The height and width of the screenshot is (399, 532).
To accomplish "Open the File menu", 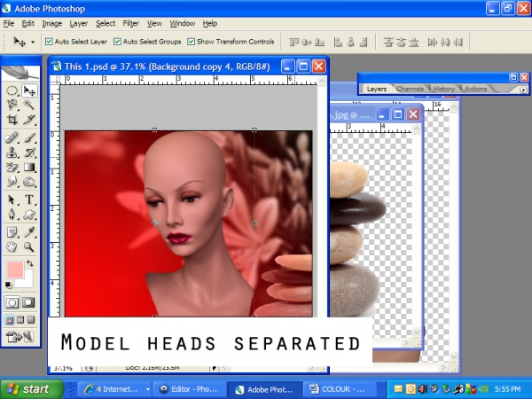I will 9,23.
